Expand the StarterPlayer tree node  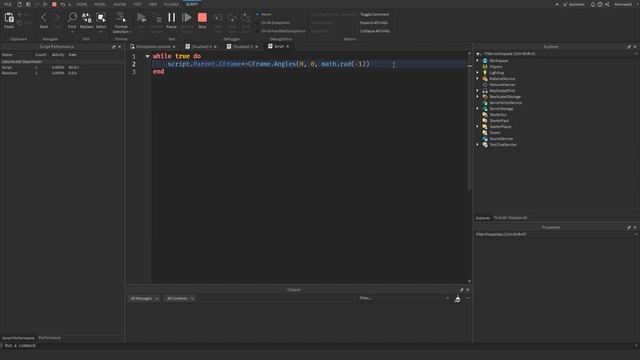coord(478,127)
